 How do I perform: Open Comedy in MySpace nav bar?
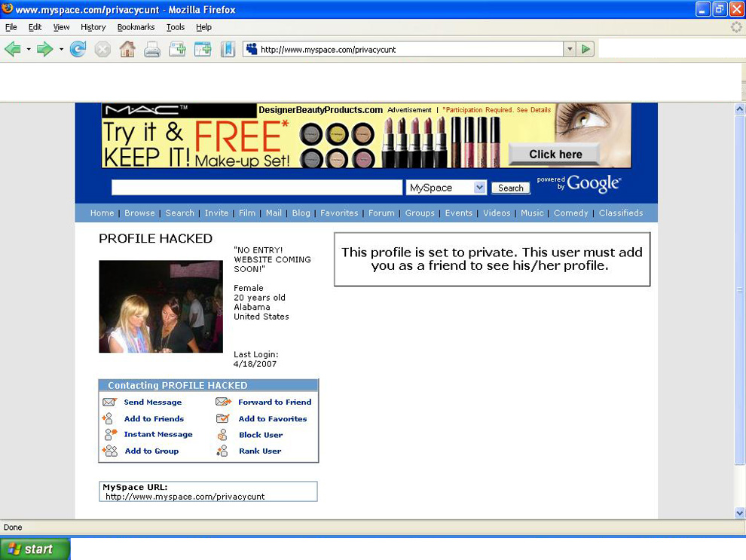(571, 213)
